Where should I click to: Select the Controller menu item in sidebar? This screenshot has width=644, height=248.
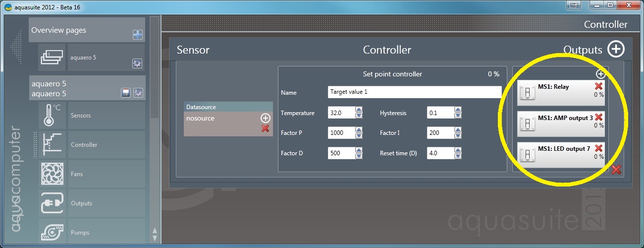click(84, 145)
